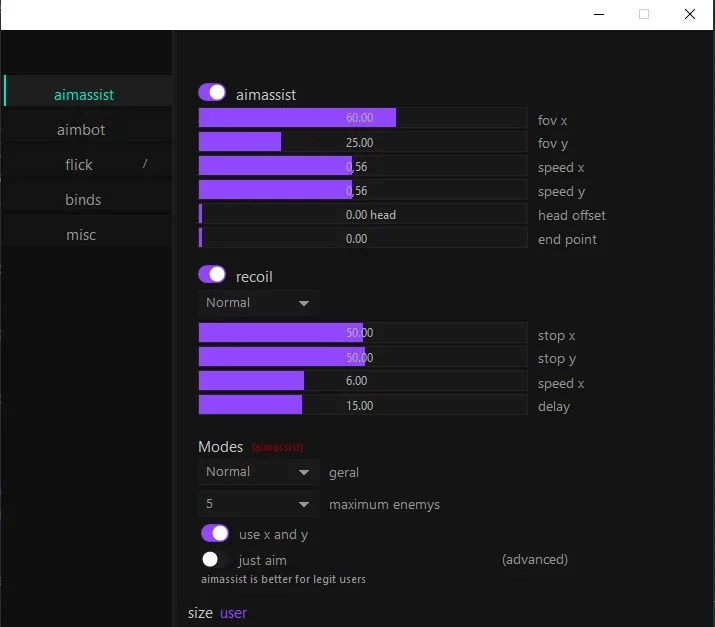Open the misc sidebar tab
This screenshot has width=715, height=627.
tap(88, 235)
